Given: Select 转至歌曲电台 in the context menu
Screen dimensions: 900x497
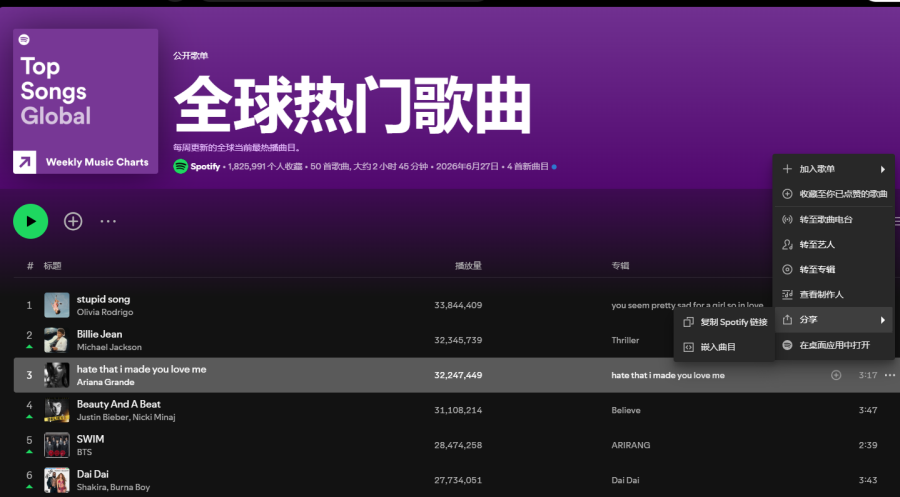Looking at the screenshot, I should pos(833,219).
